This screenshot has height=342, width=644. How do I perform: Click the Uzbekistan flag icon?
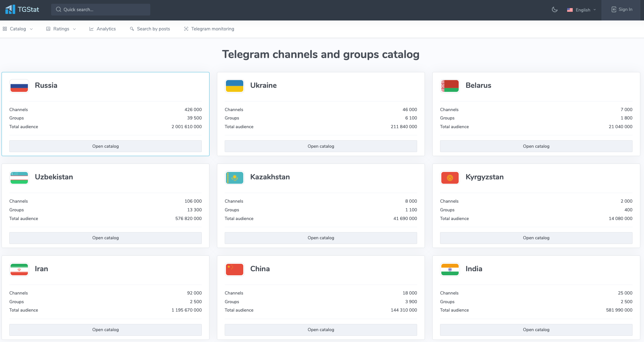point(19,178)
